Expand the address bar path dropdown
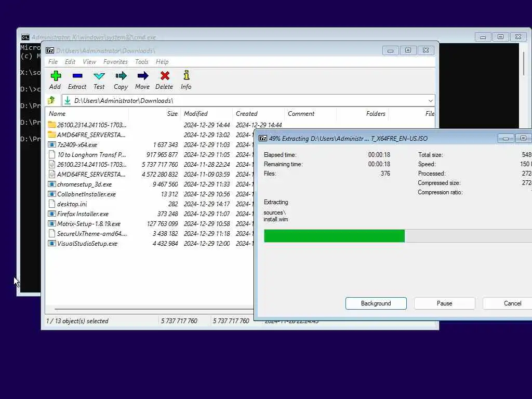532x399 pixels. 430,100
